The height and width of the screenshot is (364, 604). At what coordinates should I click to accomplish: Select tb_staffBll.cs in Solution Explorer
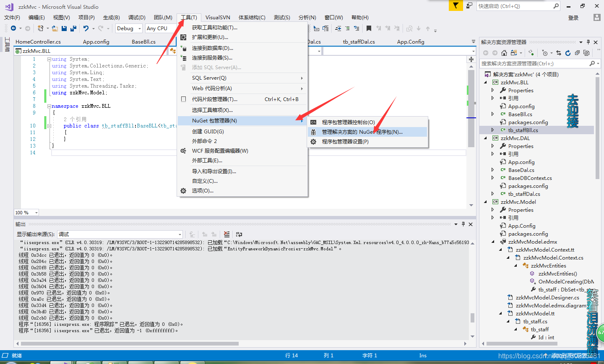coord(523,130)
